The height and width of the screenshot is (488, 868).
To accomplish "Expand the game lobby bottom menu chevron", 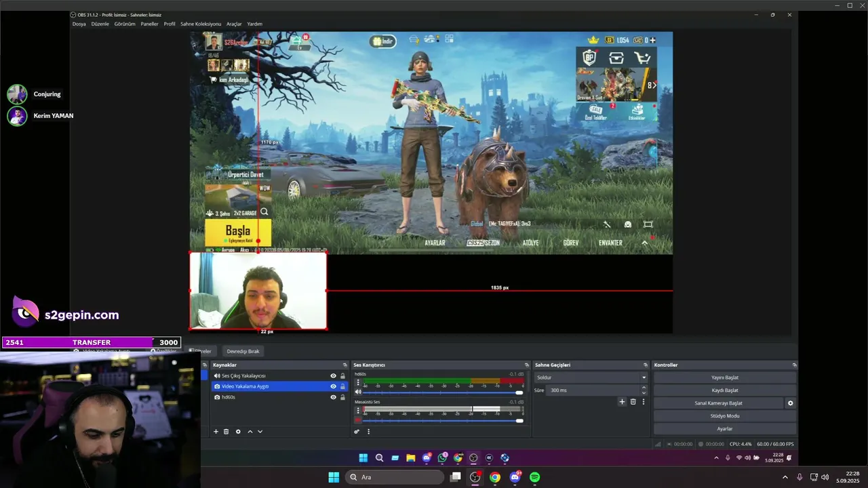I will tap(645, 243).
